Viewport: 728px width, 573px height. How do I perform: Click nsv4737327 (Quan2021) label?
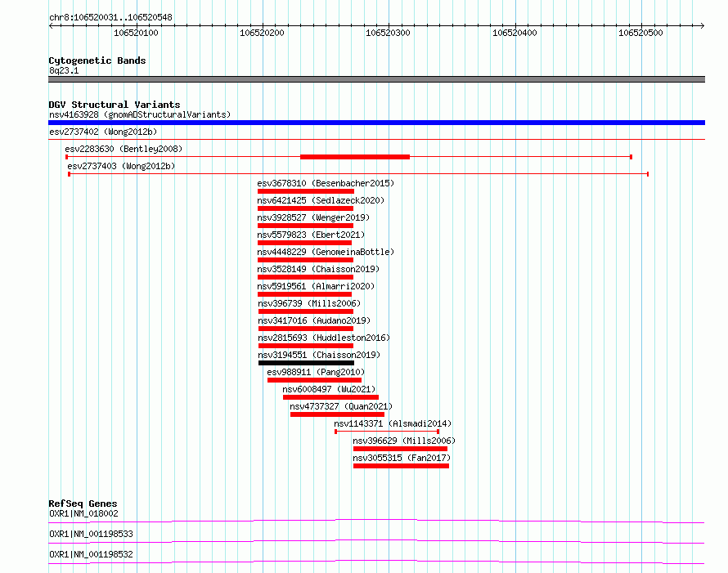[341, 406]
